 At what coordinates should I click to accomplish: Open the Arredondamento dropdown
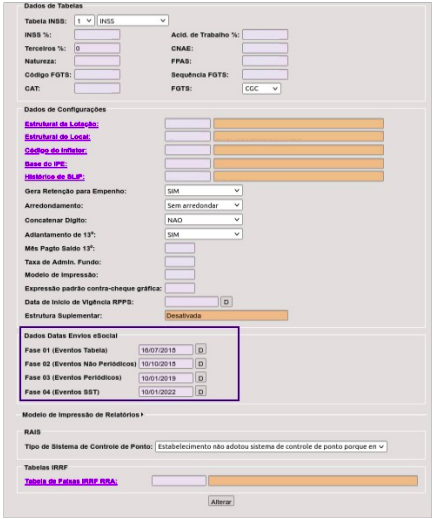click(x=204, y=205)
